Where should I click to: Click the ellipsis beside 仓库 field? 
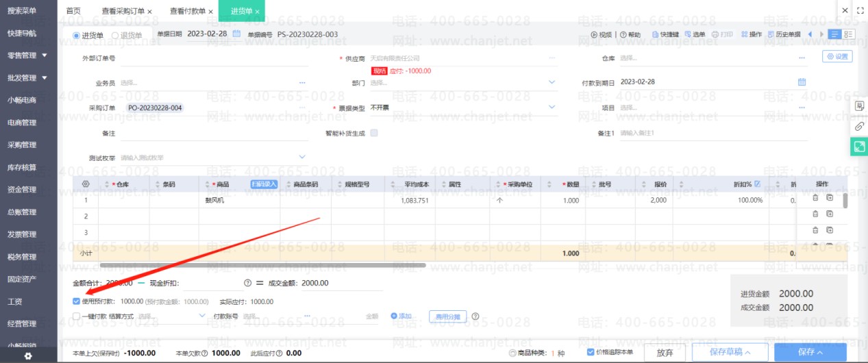pyautogui.click(x=802, y=58)
